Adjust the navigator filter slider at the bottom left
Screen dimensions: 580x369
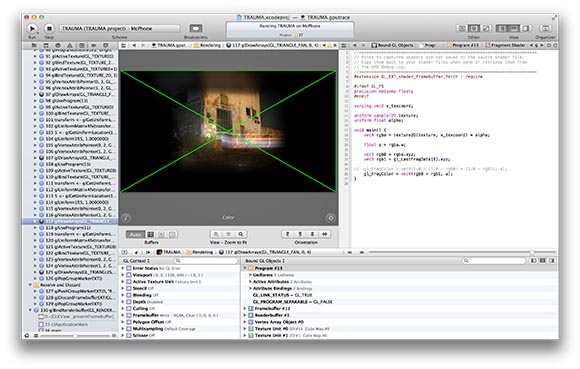75,336
